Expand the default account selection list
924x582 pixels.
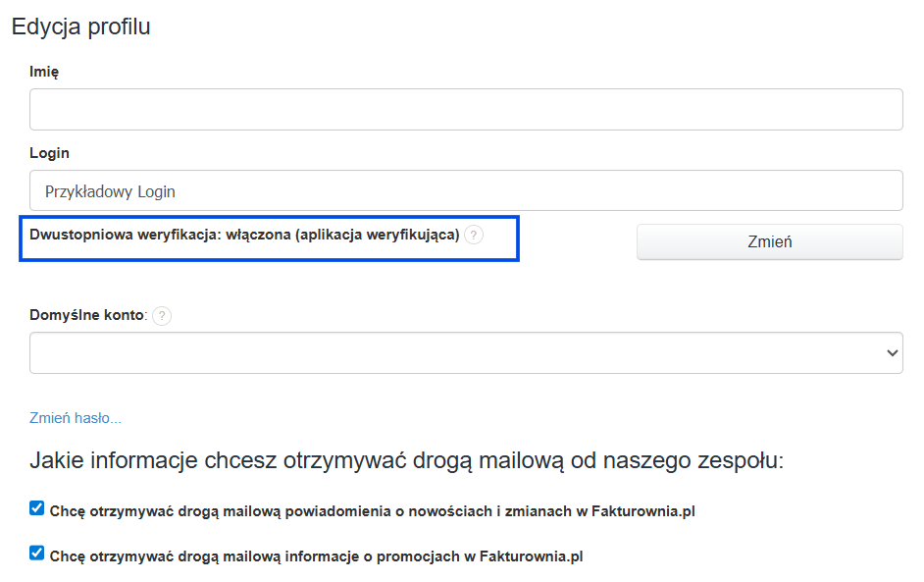[466, 353]
